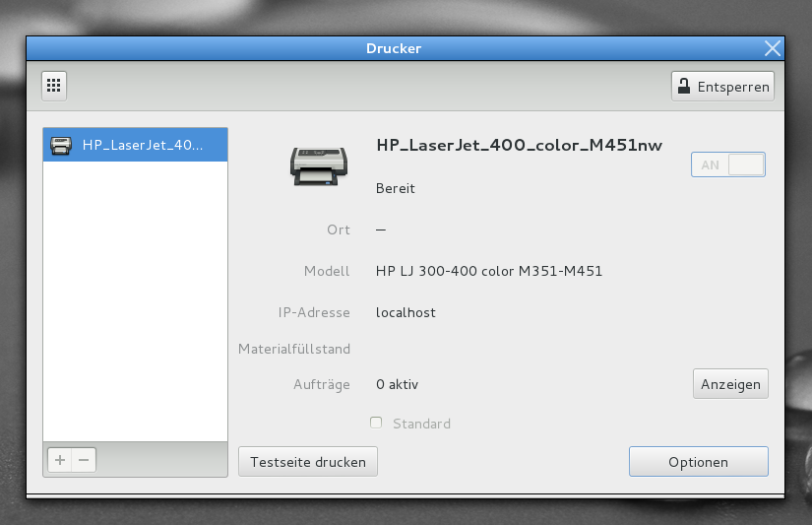812x525 pixels.
Task: Select HP_LaserJet_40... in the printer list
Action: (x=135, y=145)
